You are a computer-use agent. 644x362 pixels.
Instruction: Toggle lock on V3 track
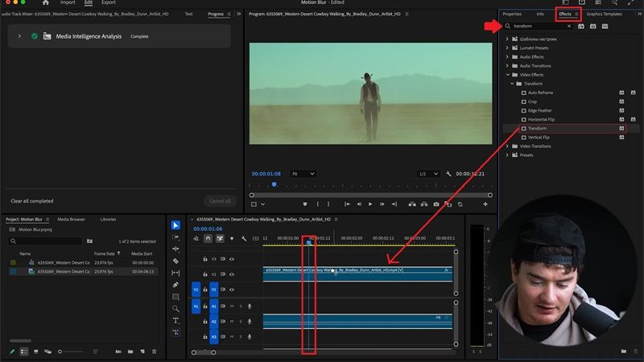(x=205, y=259)
